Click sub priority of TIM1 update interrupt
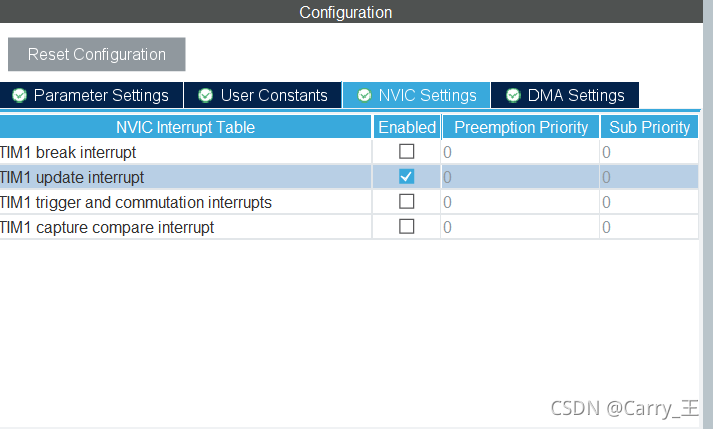Image resolution: width=714 pixels, height=429 pixels. point(649,177)
